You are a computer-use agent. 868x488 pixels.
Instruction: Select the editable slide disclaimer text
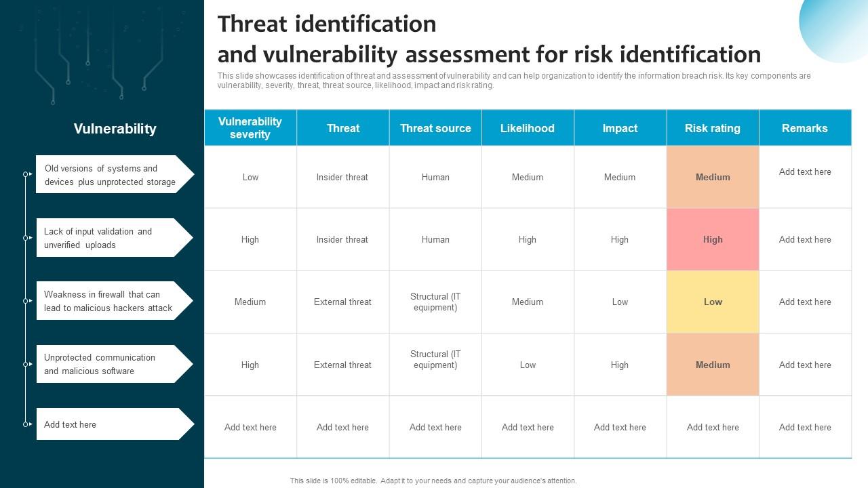[432, 480]
